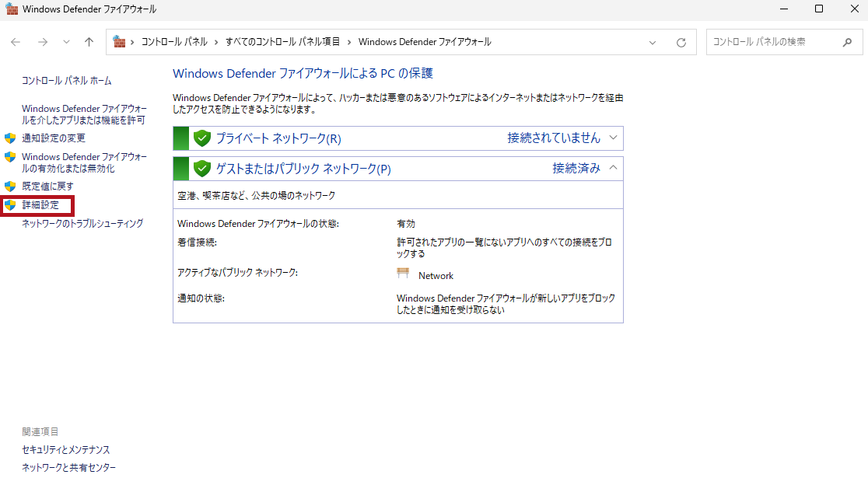Click the breadcrumb arrow after コントロール パネル
The width and height of the screenshot is (868, 485).
(x=216, y=43)
